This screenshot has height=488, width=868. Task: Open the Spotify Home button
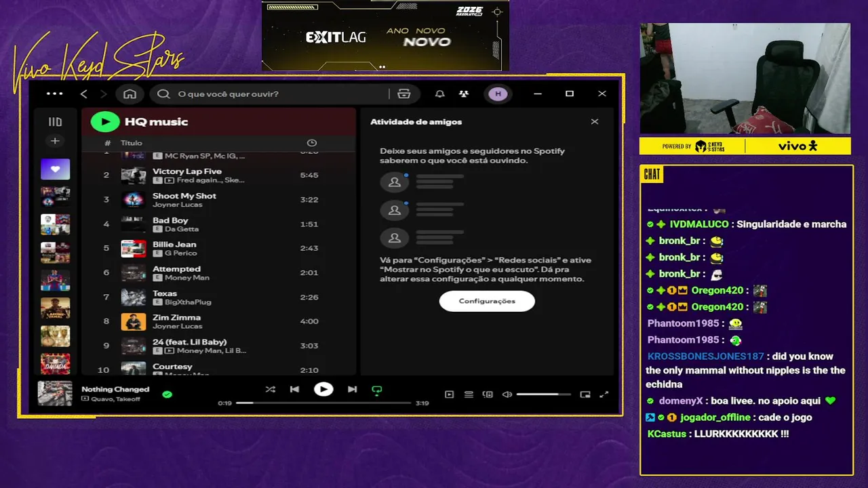coord(130,94)
